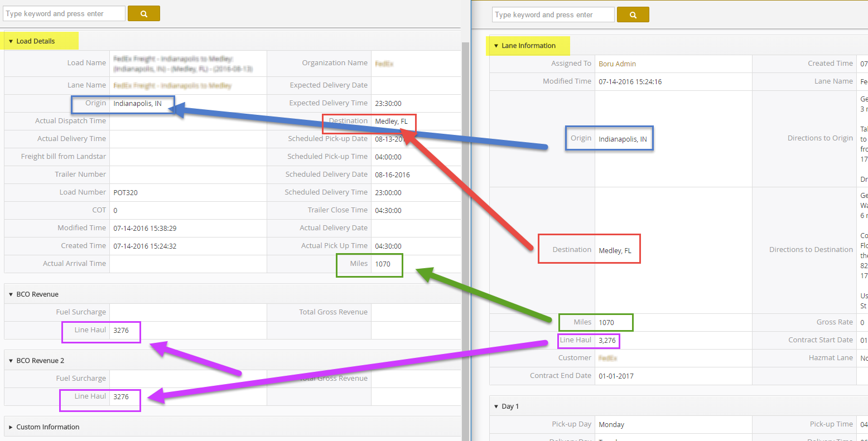
Task: Select Created Time 07-14-2016 15:24:32
Action: point(145,246)
